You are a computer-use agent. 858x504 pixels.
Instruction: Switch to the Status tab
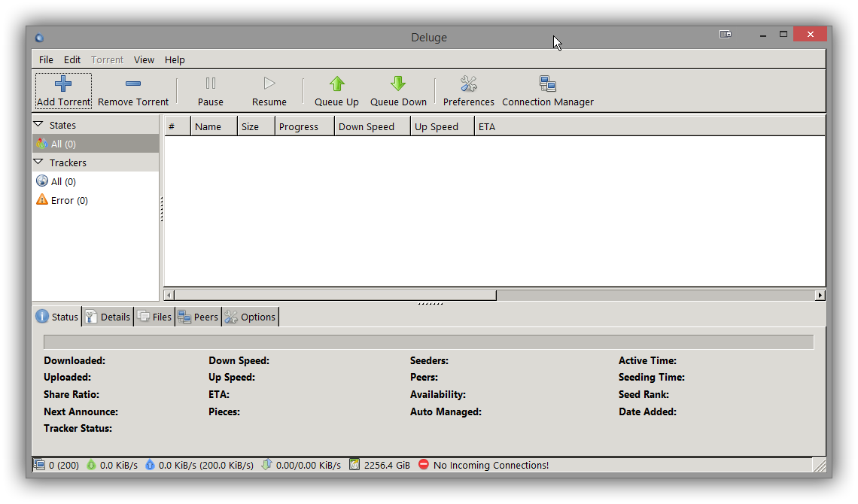(x=57, y=317)
